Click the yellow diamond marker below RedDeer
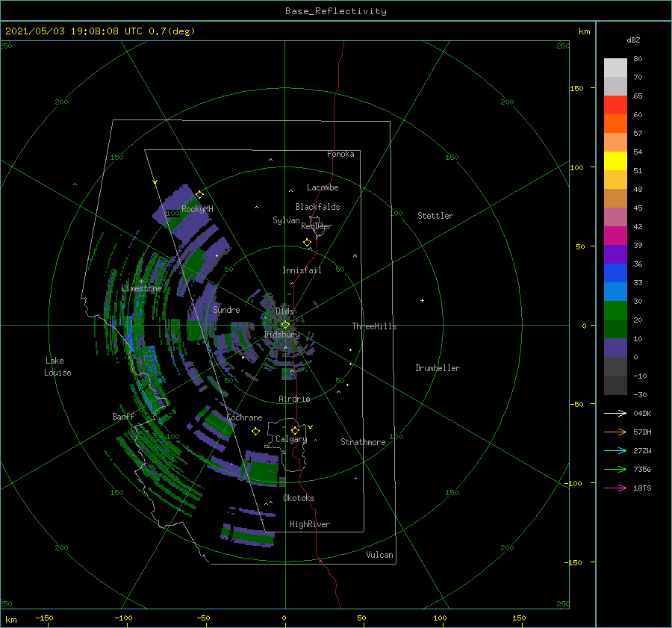 (308, 243)
